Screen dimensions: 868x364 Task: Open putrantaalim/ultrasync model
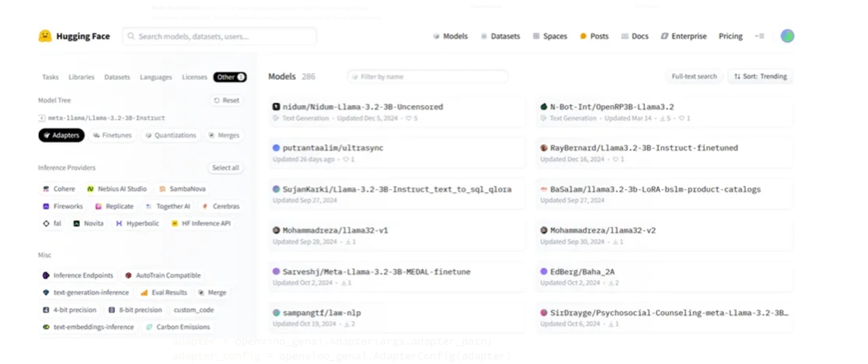pos(397,153)
